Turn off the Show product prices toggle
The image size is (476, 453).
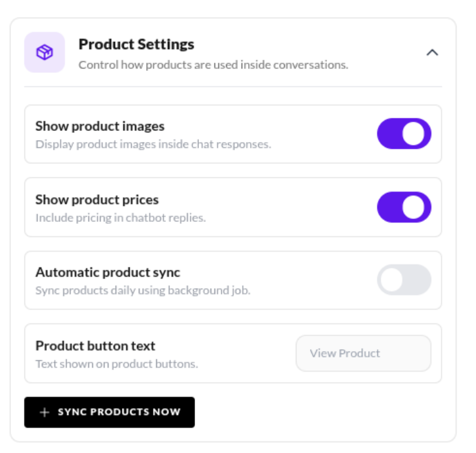[x=404, y=207]
